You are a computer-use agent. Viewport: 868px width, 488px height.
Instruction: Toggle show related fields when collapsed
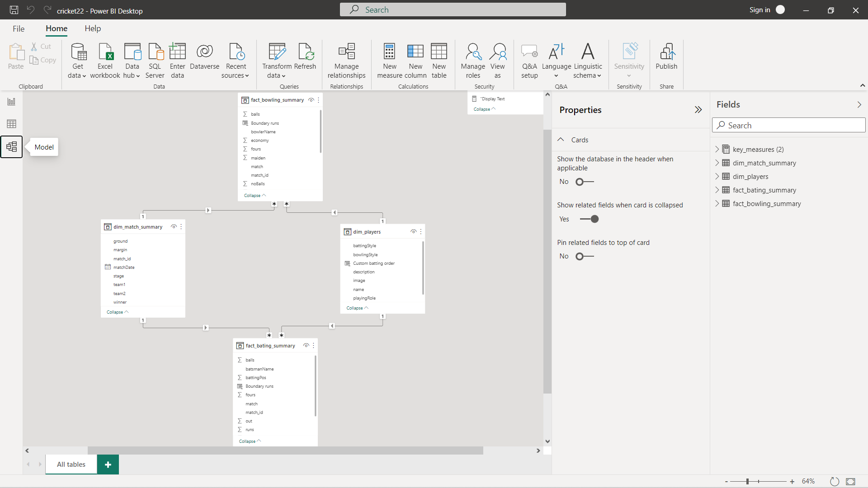click(589, 219)
